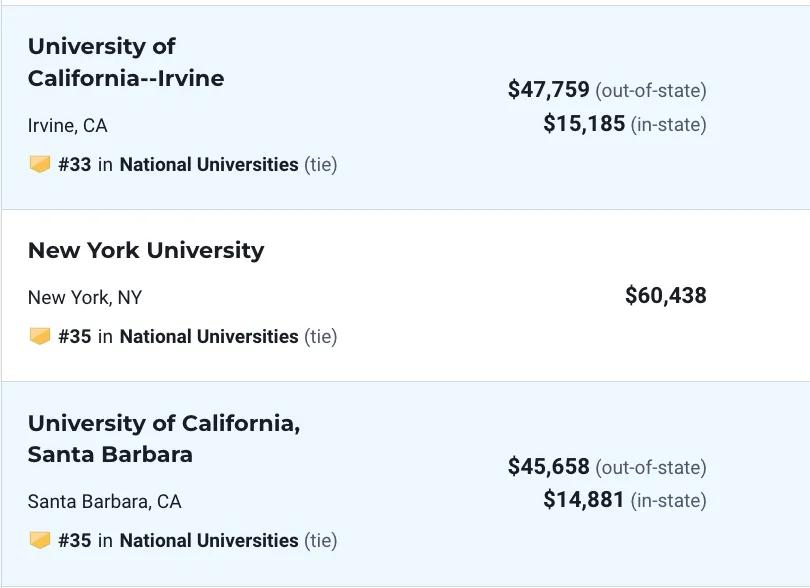This screenshot has width=810, height=588.
Task: Open the University of California--Irvine title link
Action: pos(126,63)
